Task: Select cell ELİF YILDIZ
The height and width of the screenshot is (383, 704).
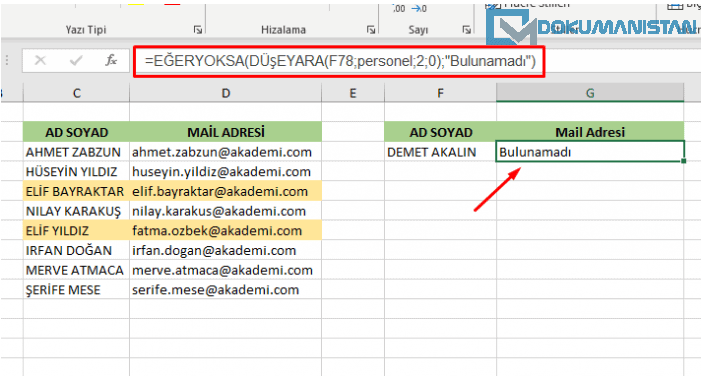Action: (x=76, y=231)
